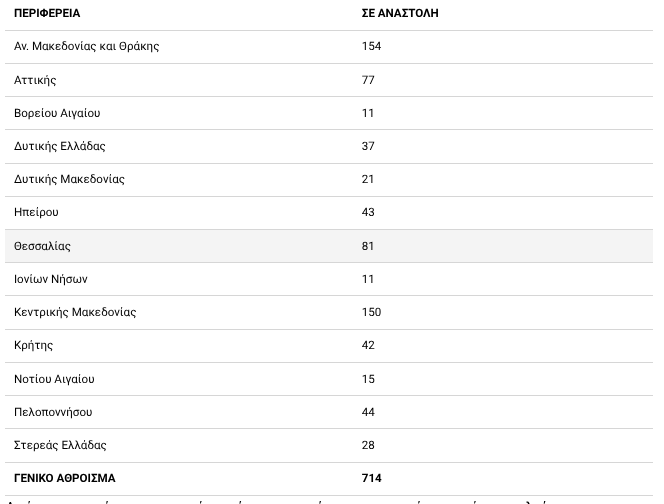Image resolution: width=664 pixels, height=504 pixels.
Task: Select the Ιονίων Νήσων cell
Action: coord(51,279)
